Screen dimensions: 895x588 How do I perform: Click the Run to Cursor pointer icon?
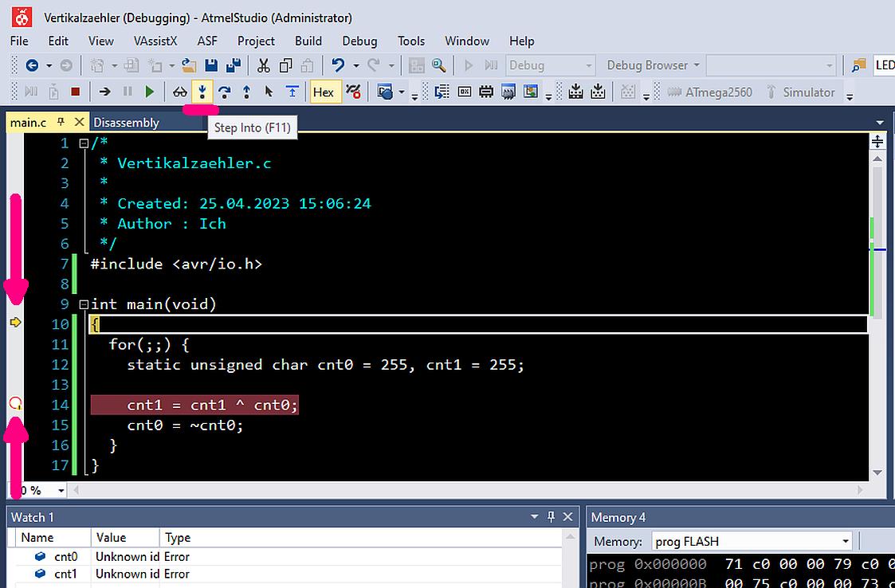[269, 92]
